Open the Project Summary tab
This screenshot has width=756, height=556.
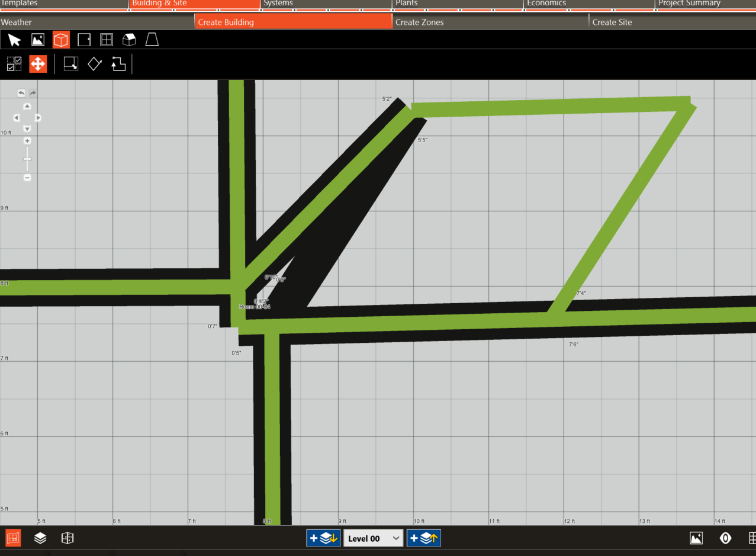point(705,4)
